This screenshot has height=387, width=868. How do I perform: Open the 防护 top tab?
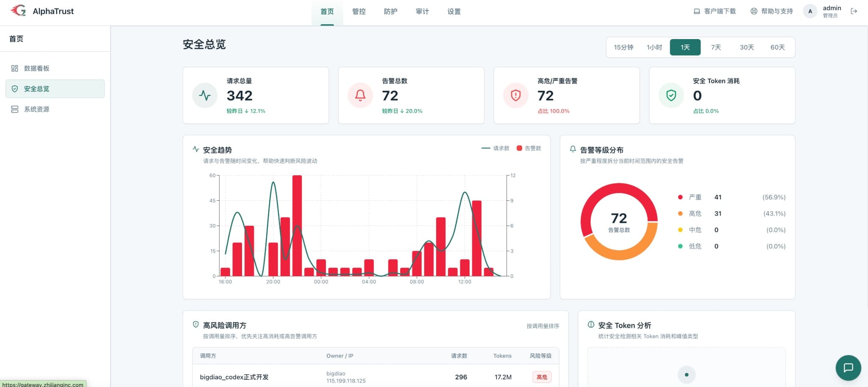point(391,11)
